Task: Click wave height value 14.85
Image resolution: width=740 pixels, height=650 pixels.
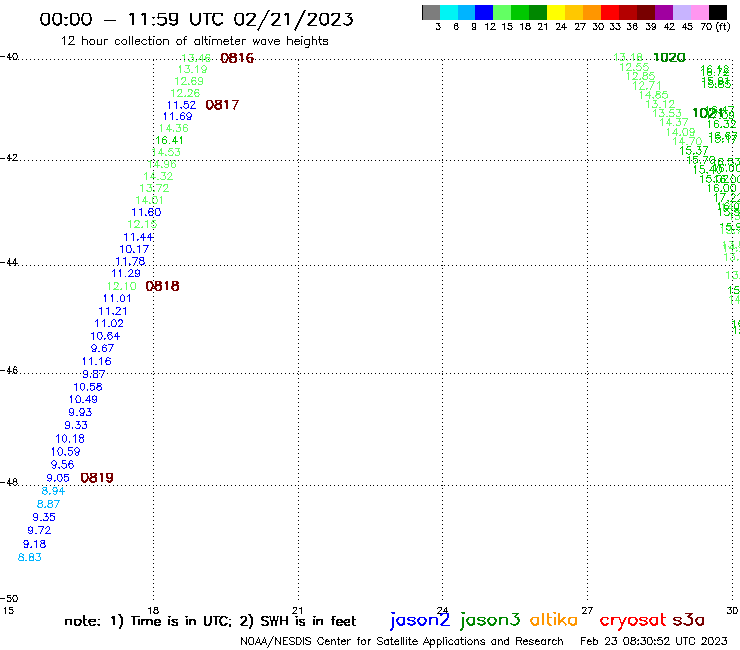Action: (654, 95)
